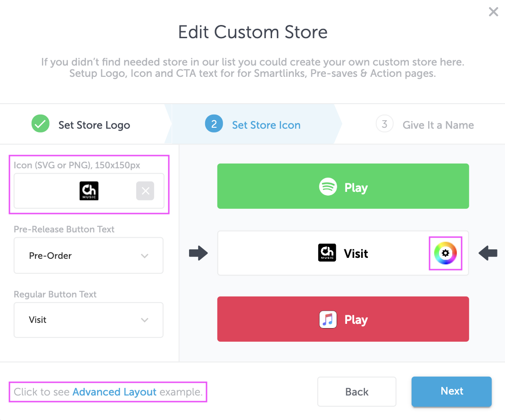
Task: Click the step 2 number badge
Action: (x=214, y=124)
